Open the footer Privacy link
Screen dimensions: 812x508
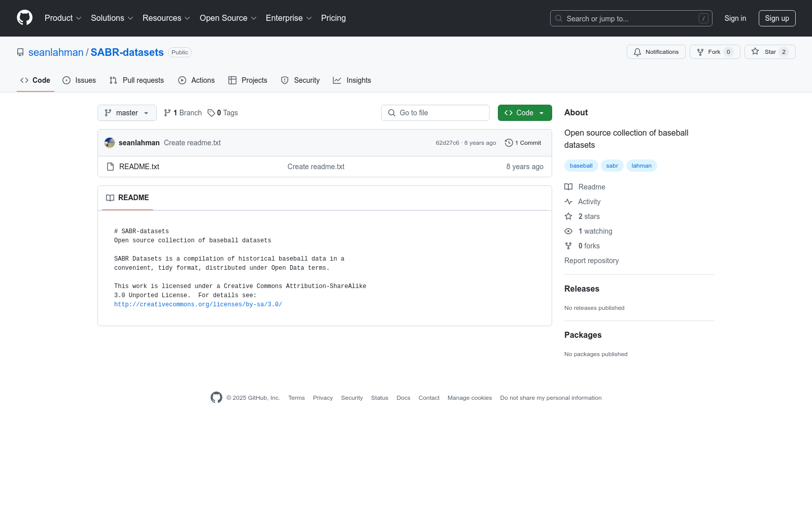(323, 398)
